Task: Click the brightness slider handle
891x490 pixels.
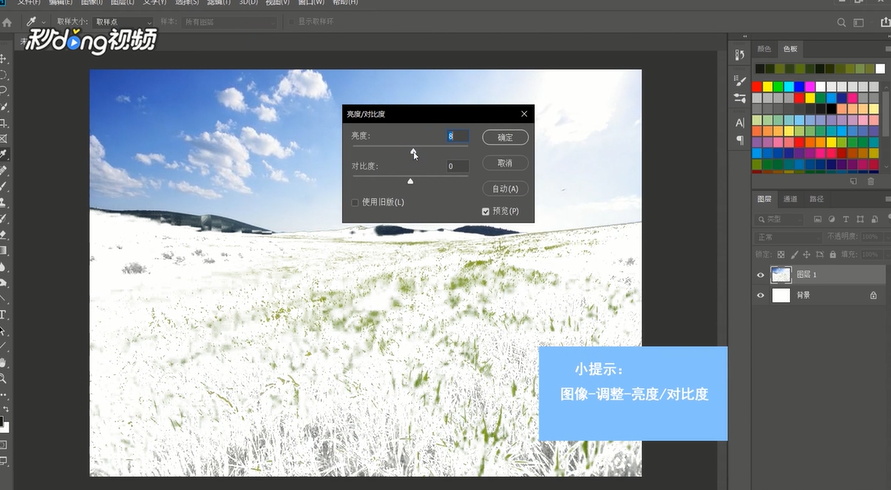Action: coord(414,151)
